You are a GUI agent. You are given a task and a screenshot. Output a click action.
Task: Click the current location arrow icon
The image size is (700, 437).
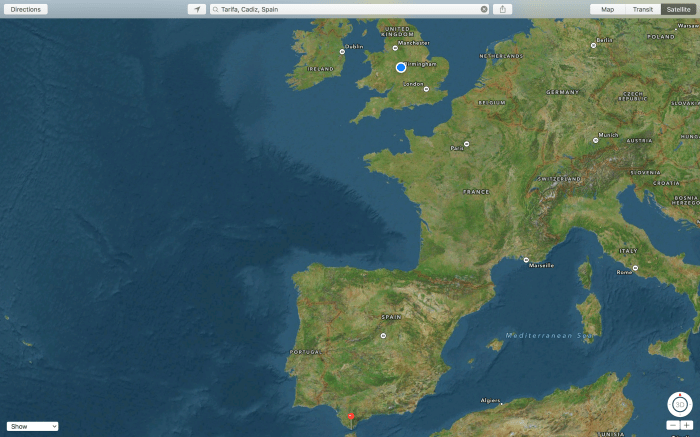pyautogui.click(x=197, y=9)
